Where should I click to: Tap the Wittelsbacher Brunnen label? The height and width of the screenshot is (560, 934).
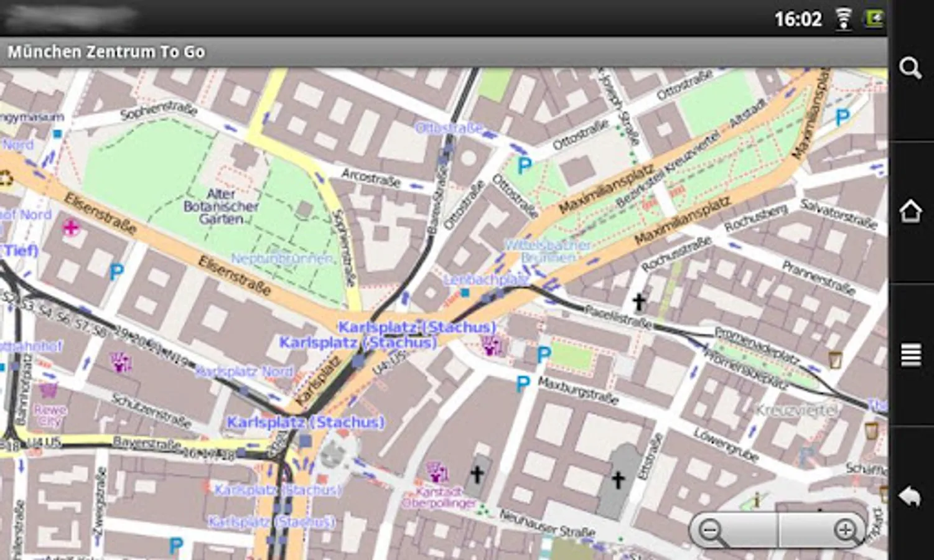tap(548, 251)
